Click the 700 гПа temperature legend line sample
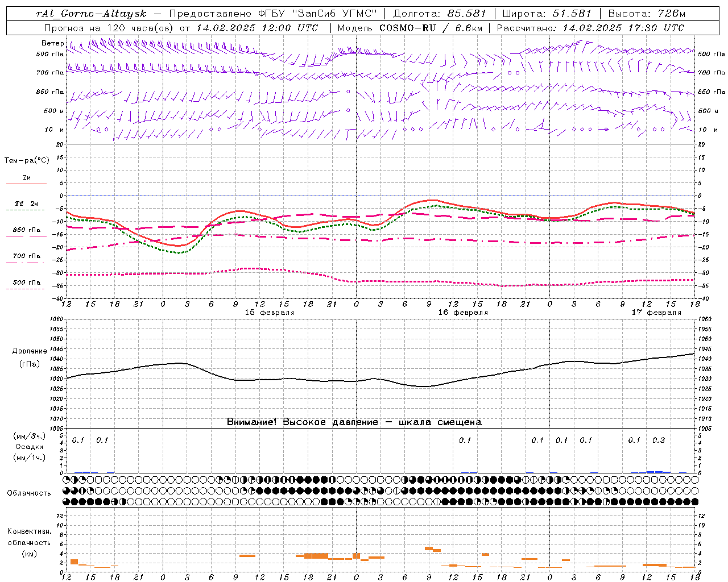This screenshot has width=728, height=582. [26, 262]
